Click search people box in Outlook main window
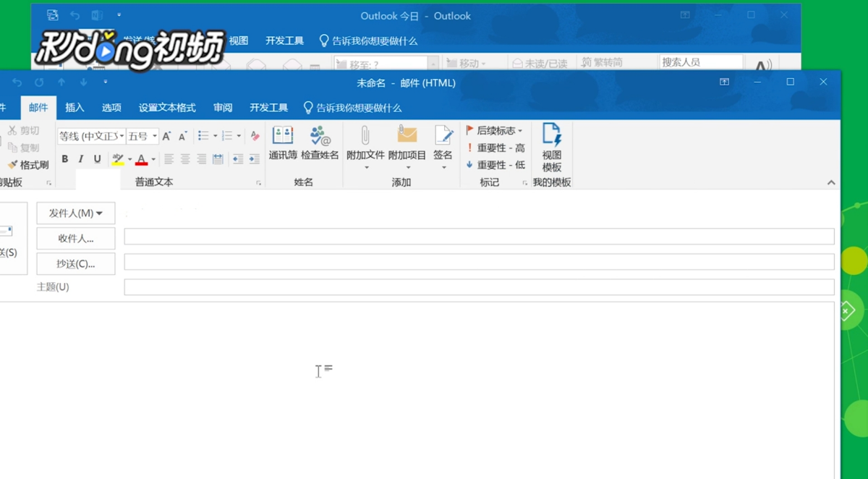The width and height of the screenshot is (868, 479). tap(701, 62)
